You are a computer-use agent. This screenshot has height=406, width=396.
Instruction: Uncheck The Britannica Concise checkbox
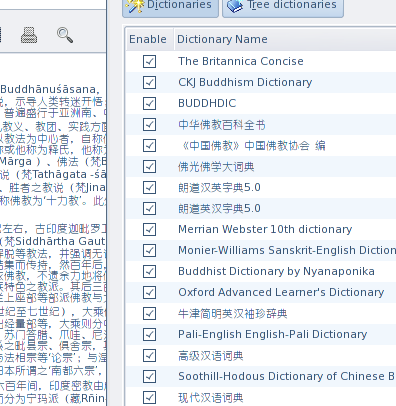click(149, 61)
